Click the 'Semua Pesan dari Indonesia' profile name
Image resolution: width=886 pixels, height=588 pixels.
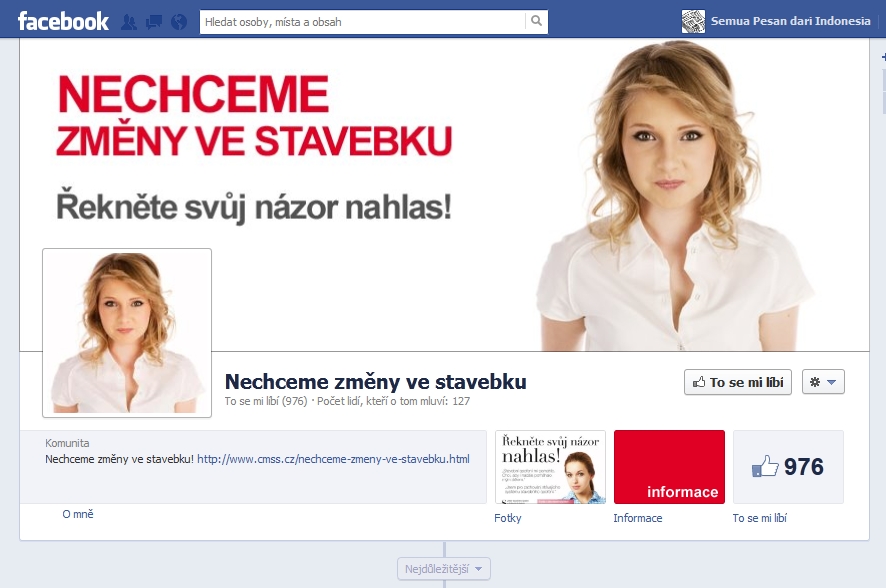[x=790, y=21]
